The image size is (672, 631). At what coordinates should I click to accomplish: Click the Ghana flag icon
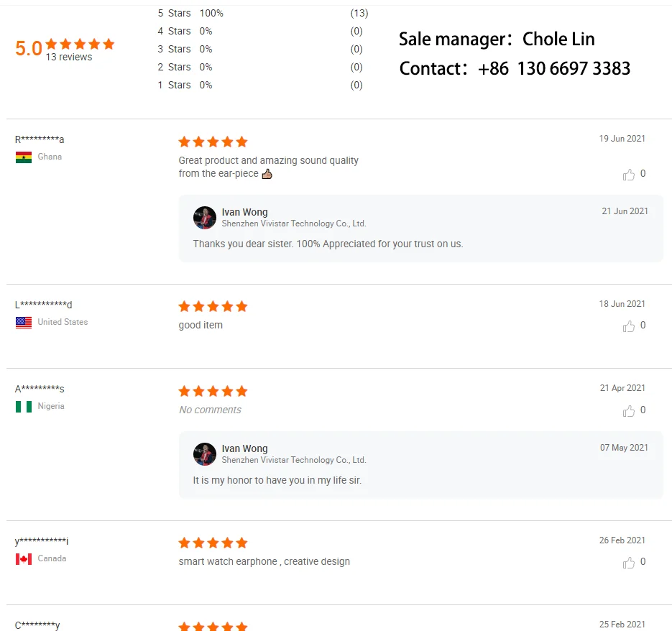[24, 157]
